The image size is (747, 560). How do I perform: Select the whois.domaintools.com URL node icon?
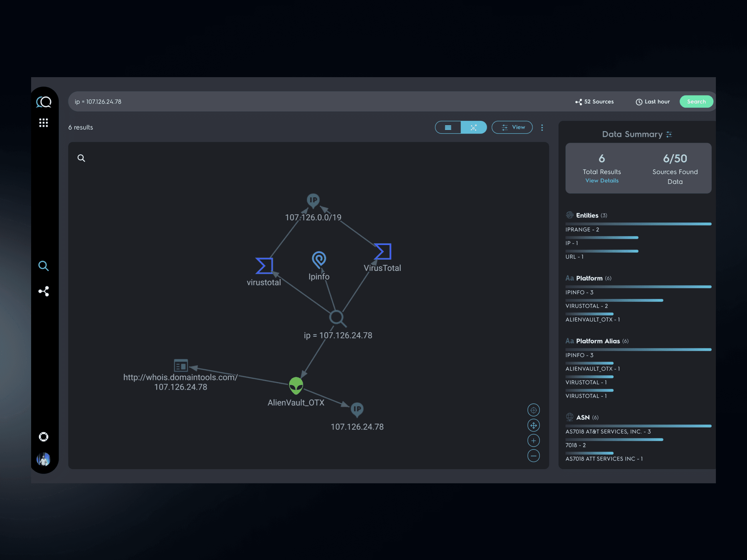(x=181, y=365)
